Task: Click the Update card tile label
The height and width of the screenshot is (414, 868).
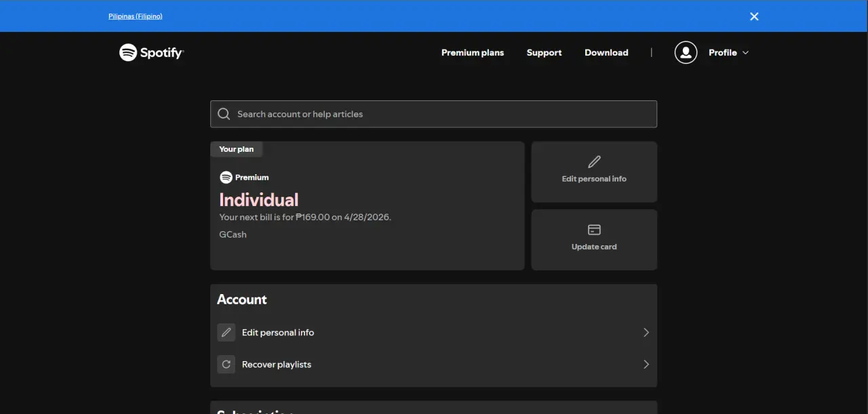Action: pos(594,247)
